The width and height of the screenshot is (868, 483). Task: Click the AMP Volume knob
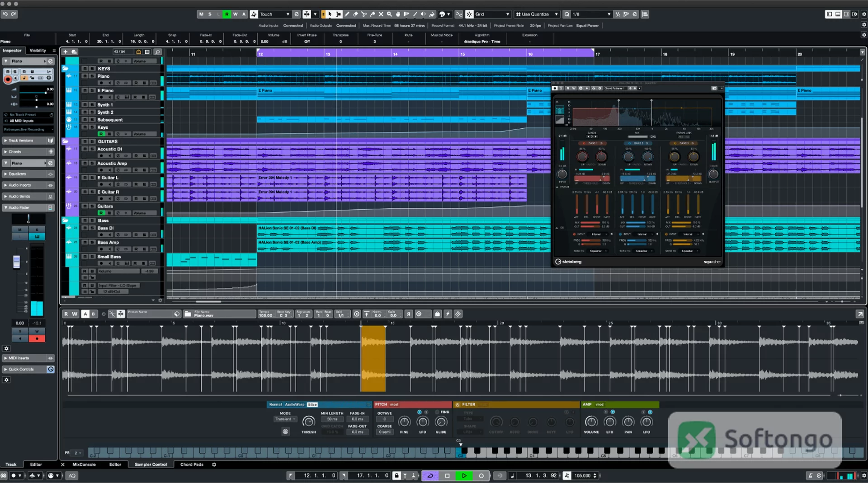pyautogui.click(x=591, y=422)
